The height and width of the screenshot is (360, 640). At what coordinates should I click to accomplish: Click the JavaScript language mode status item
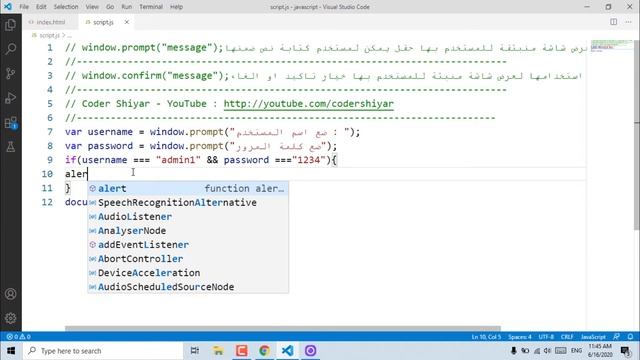tap(593, 337)
